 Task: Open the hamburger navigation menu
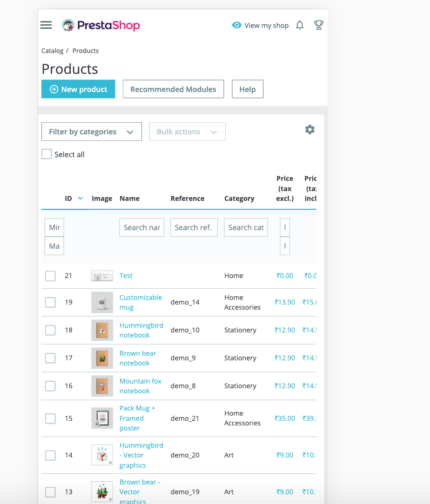(x=46, y=25)
